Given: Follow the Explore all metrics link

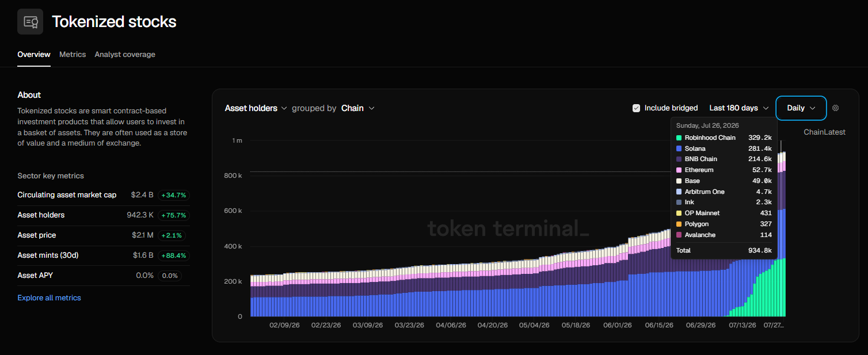Looking at the screenshot, I should coord(49,298).
